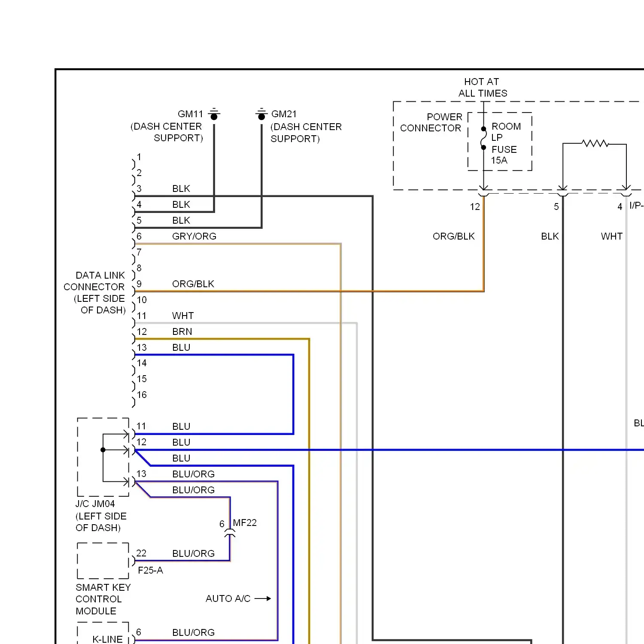Click BLU/ORG label at pin 22
Screen dimensions: 644x644
(193, 554)
